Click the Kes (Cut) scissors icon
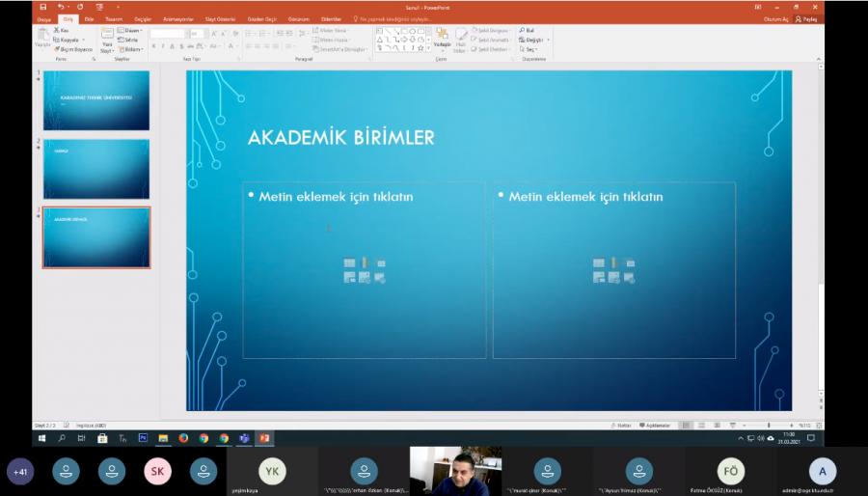The image size is (868, 496). [60, 31]
